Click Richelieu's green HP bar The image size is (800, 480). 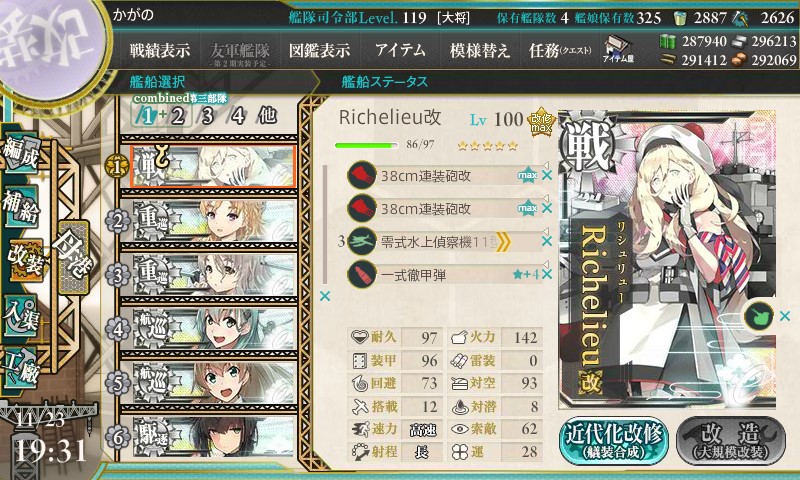[366, 145]
